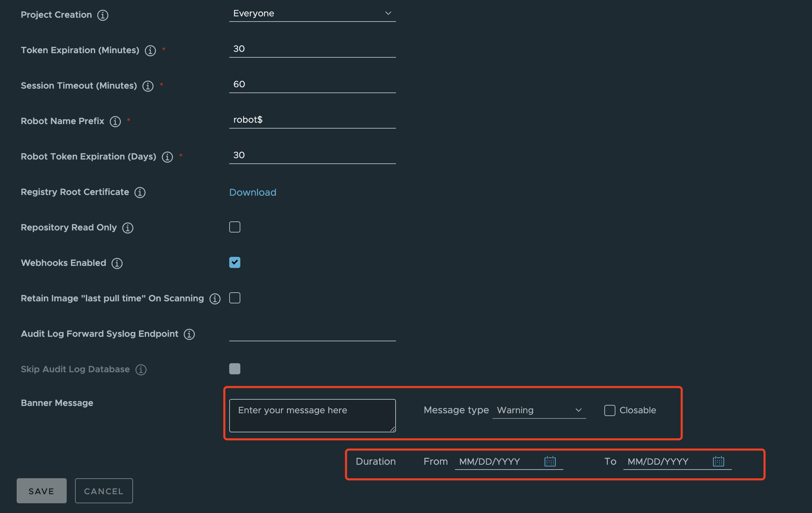Click the Skip Audit Log Database info icon

(x=141, y=370)
